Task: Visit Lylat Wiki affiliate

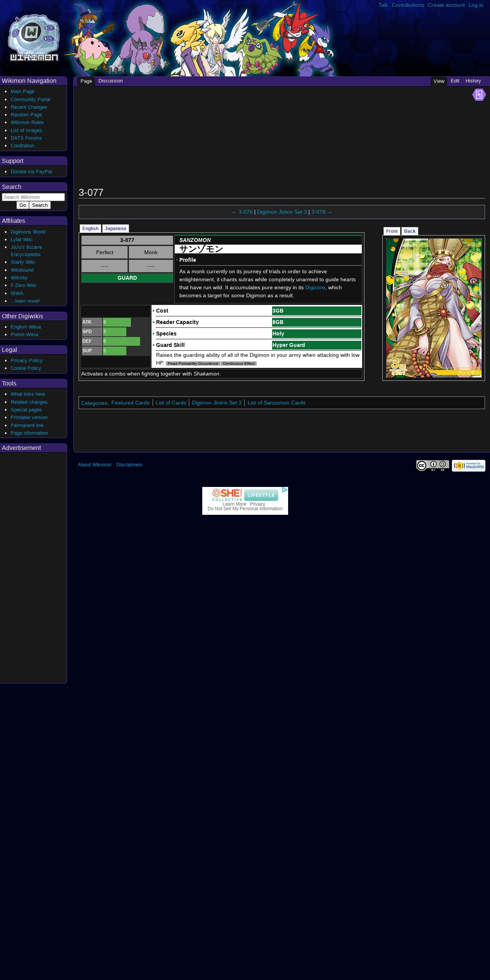Action: (21, 240)
